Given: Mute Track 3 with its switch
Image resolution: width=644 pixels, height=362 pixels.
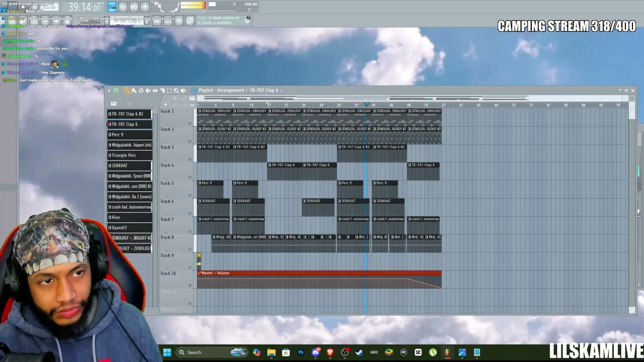Looking at the screenshot, I should click(x=190, y=159).
